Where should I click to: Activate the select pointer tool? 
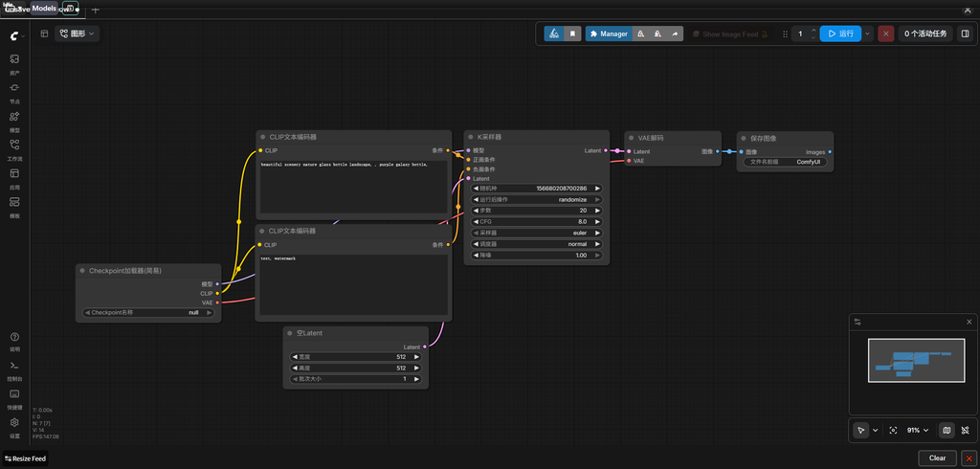coord(861,430)
